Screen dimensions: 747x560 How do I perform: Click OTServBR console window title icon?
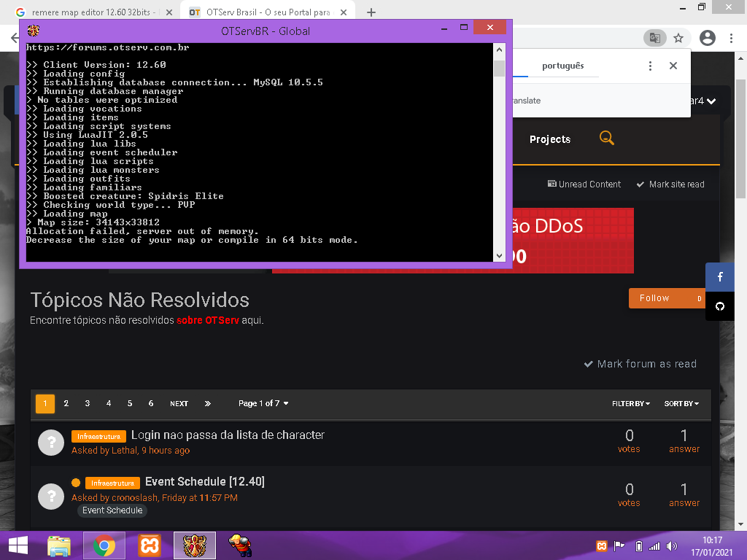(x=34, y=31)
